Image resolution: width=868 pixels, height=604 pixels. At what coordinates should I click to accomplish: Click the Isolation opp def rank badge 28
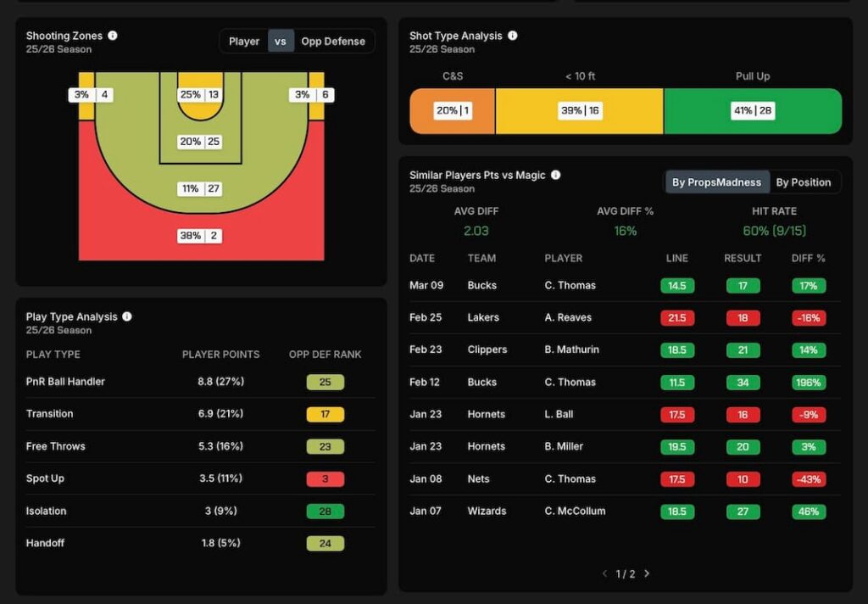point(325,511)
